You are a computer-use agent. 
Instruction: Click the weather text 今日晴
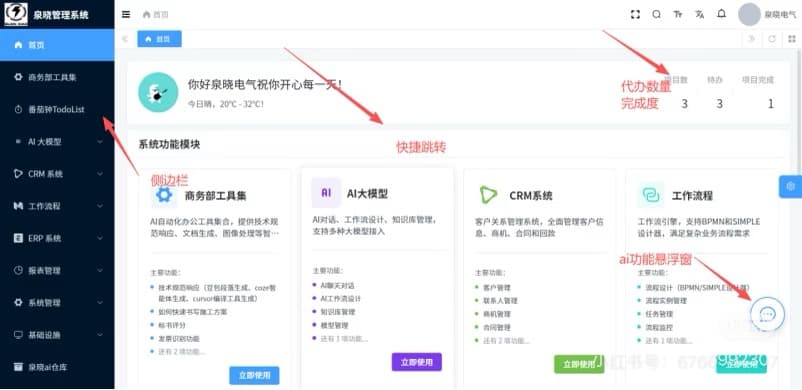coord(226,104)
